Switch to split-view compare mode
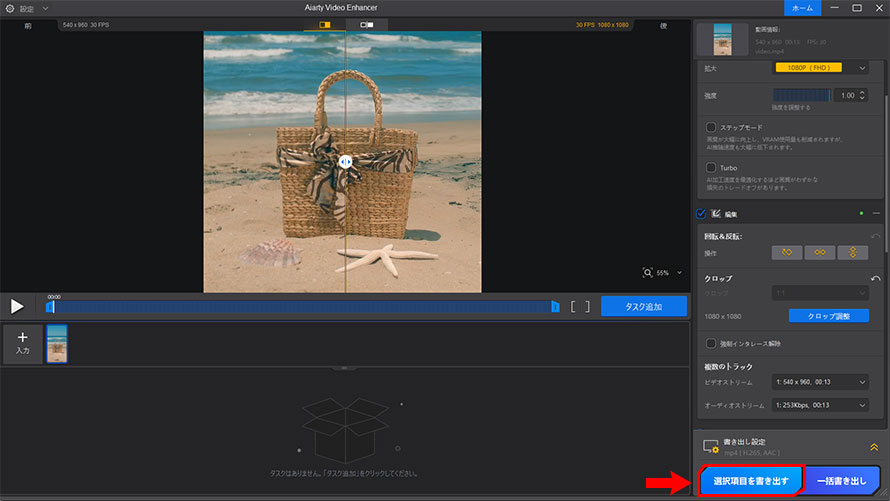 (x=325, y=25)
